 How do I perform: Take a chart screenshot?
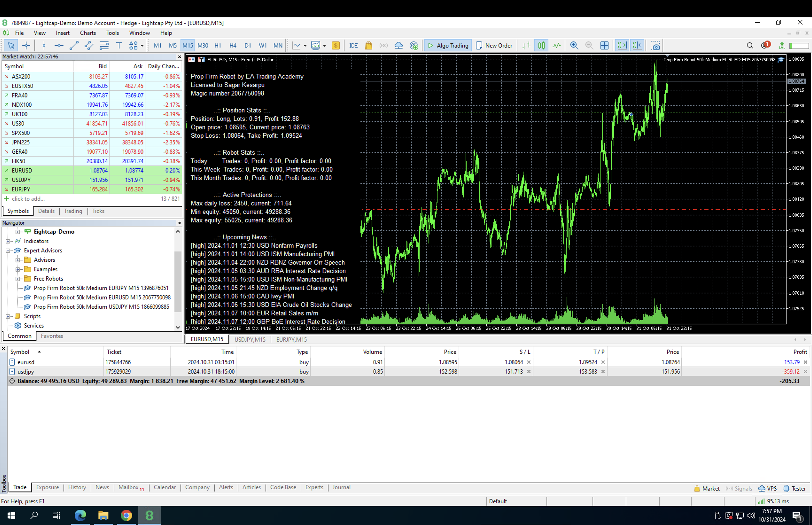pos(655,45)
